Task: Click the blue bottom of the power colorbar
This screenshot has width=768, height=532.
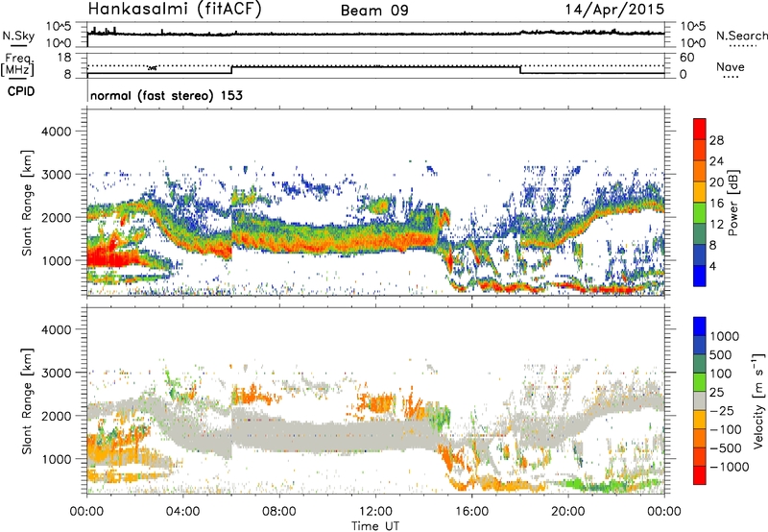Action: [x=700, y=276]
